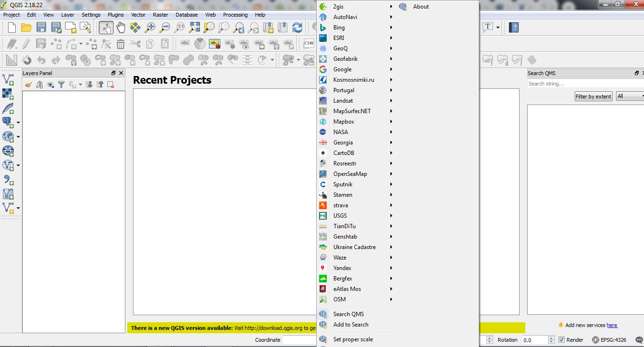
Task: Activate the Pan Map tool
Action: tap(121, 28)
